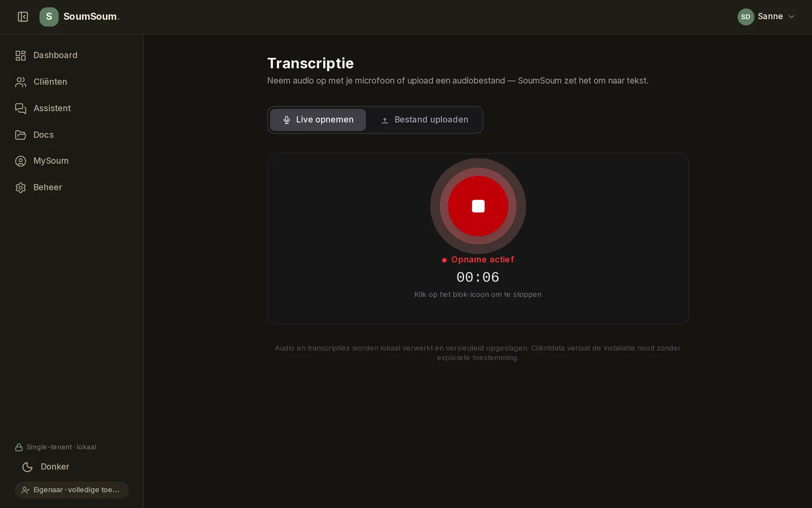This screenshot has height=508, width=812.
Task: Select the Live opnemen tab
Action: pyautogui.click(x=318, y=120)
